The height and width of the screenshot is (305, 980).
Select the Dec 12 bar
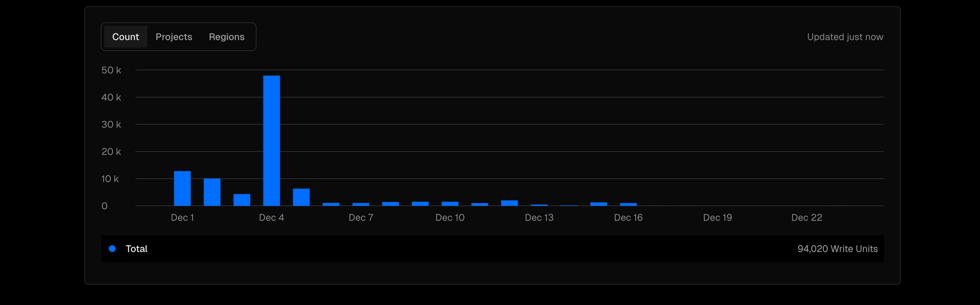(510, 203)
